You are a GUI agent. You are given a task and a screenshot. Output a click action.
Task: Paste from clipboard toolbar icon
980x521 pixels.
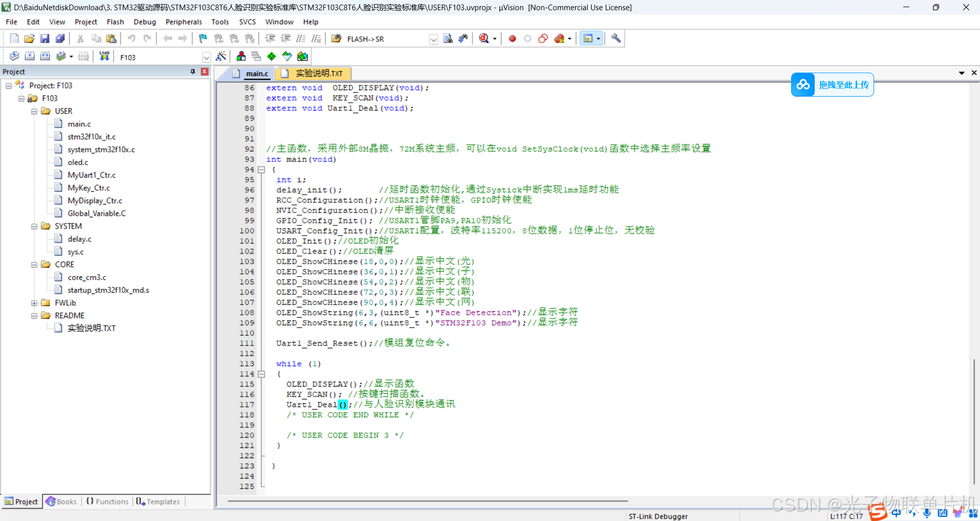coord(111,39)
